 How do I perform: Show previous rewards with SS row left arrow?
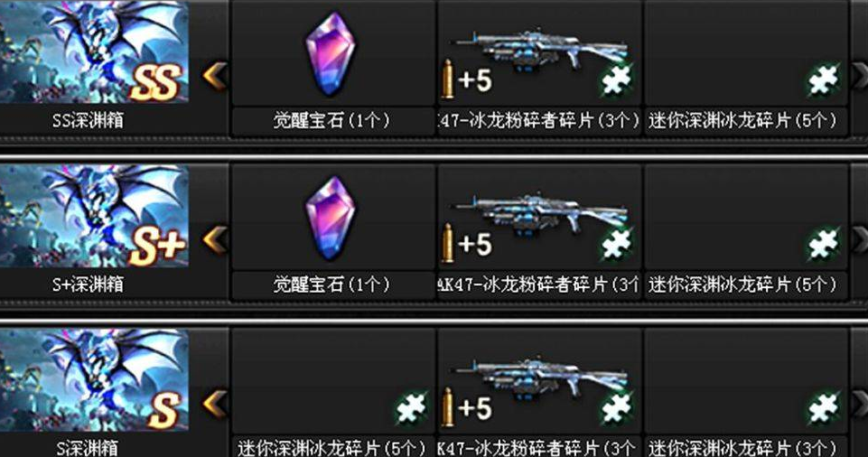tap(215, 76)
